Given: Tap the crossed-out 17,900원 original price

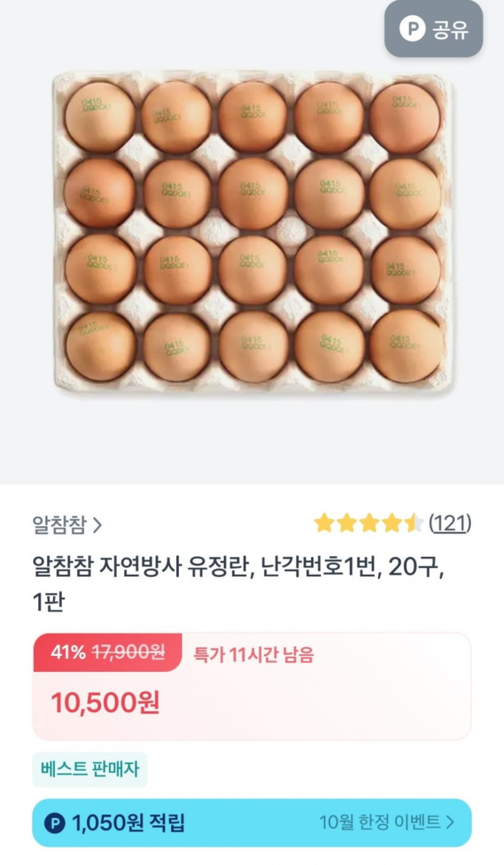Looking at the screenshot, I should (128, 652).
